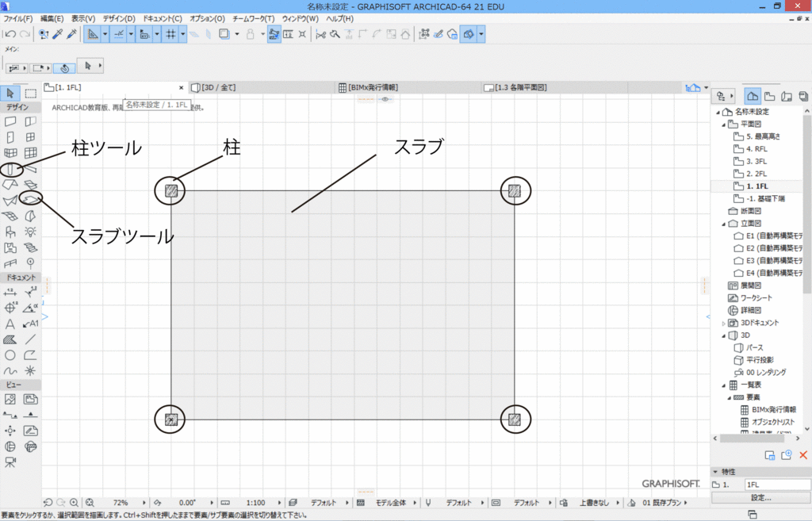Open the Project Map navigator tab
This screenshot has width=812, height=521.
pos(753,96)
